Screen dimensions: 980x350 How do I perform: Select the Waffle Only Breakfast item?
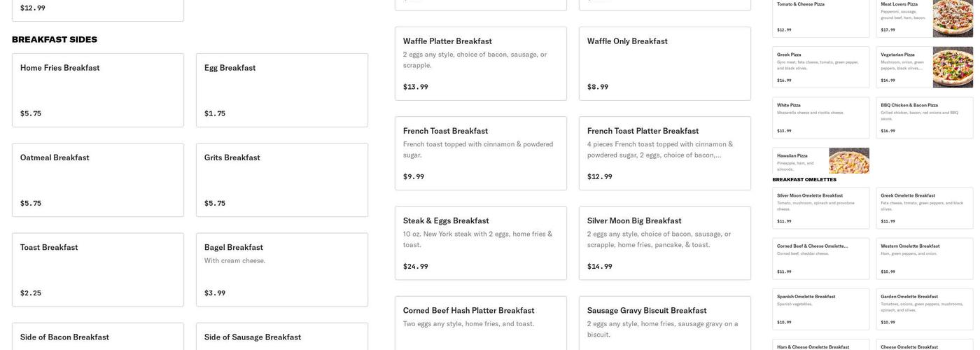coord(664,64)
